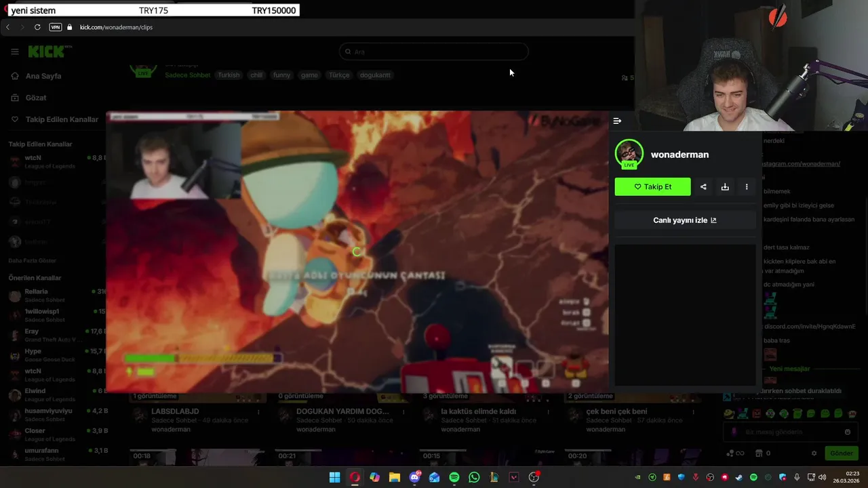Open Elwind recommended channel
The height and width of the screenshot is (488, 868).
point(57,394)
